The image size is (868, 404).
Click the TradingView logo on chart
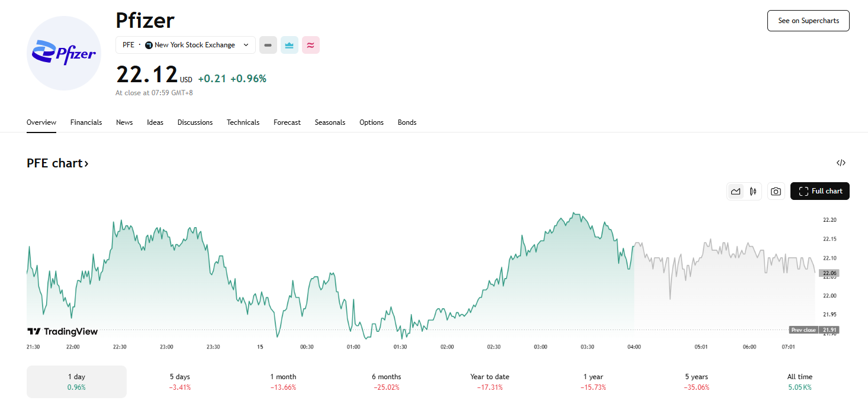pyautogui.click(x=62, y=331)
